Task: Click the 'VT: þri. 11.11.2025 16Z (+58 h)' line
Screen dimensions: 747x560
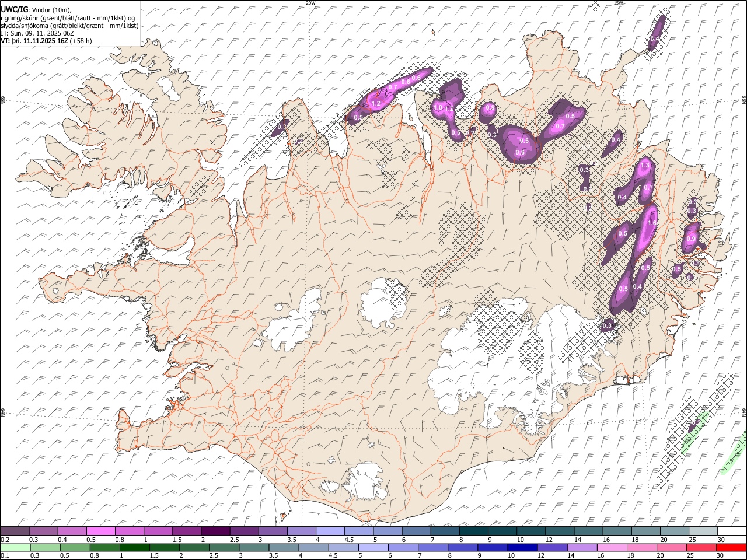Action: click(46, 41)
